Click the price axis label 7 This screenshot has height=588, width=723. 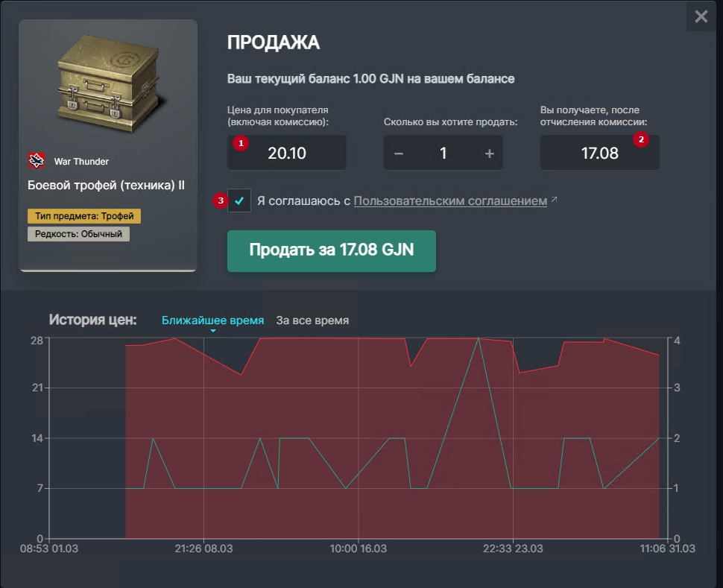[40, 488]
